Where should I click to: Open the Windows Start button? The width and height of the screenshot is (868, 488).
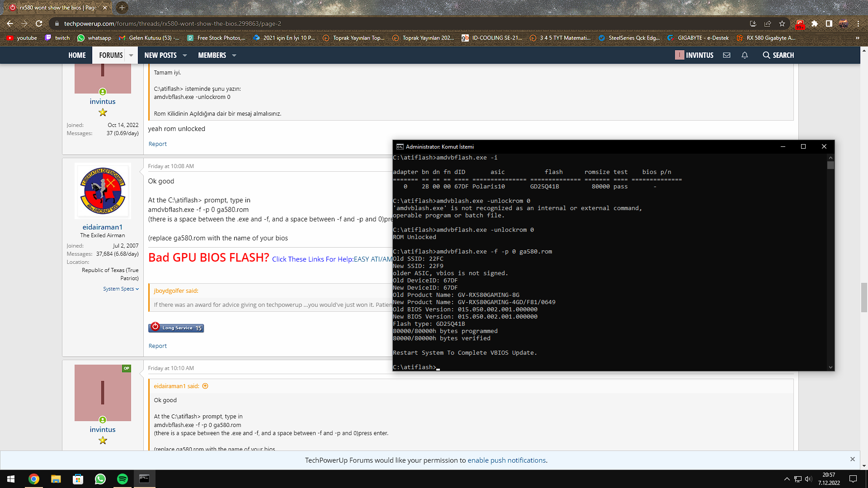click(x=11, y=479)
